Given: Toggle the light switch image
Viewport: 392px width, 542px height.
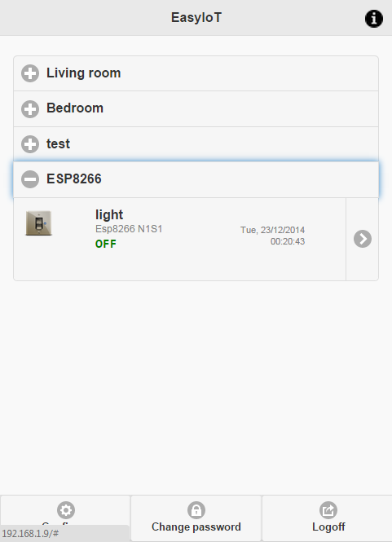Looking at the screenshot, I should (39, 223).
